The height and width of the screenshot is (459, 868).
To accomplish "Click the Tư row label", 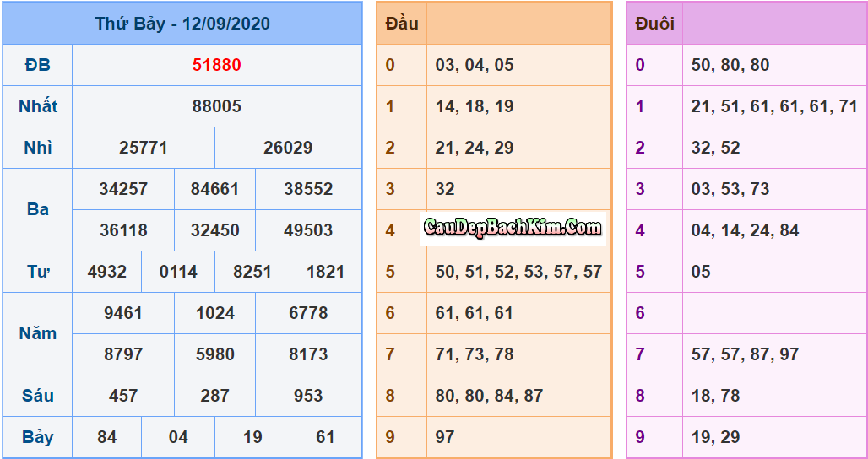I will 38,272.
